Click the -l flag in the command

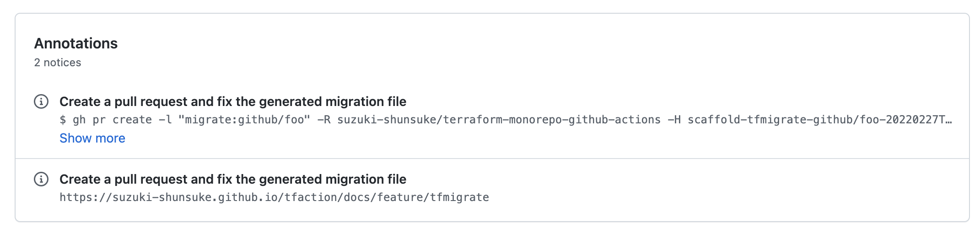coord(165,120)
